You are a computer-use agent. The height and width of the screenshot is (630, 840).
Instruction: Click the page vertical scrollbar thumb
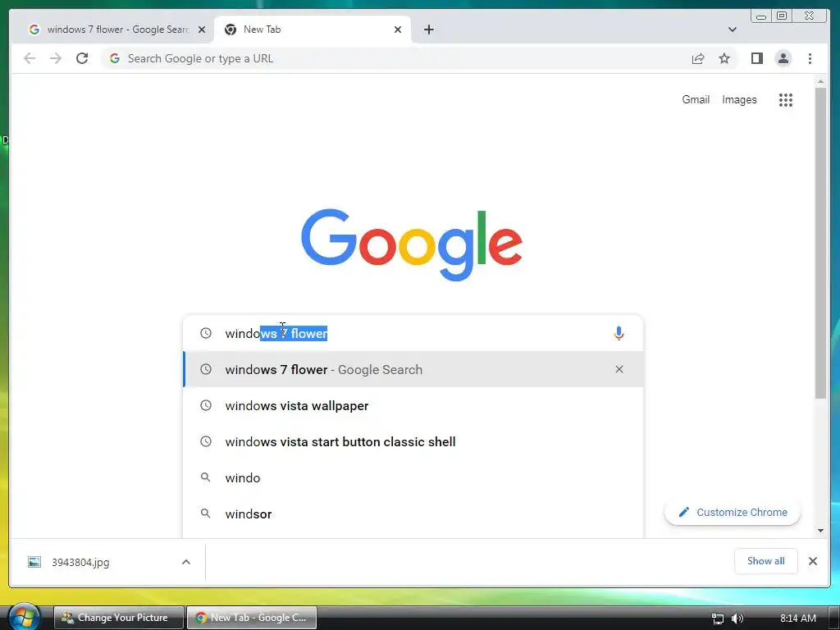(820, 243)
